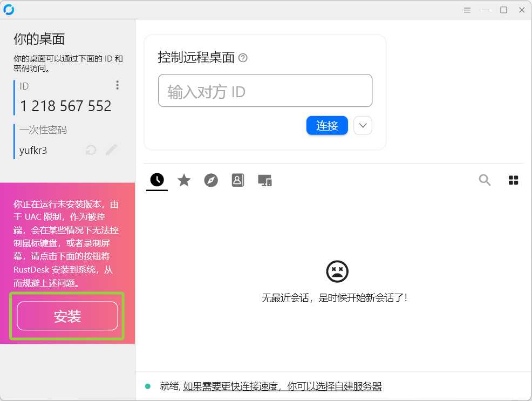Click the help icon beside 控制远程桌面
The width and height of the screenshot is (532, 401).
(243, 58)
